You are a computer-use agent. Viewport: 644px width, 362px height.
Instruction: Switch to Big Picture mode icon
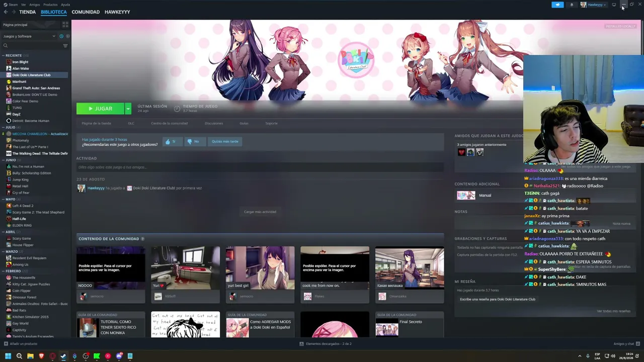pyautogui.click(x=614, y=5)
